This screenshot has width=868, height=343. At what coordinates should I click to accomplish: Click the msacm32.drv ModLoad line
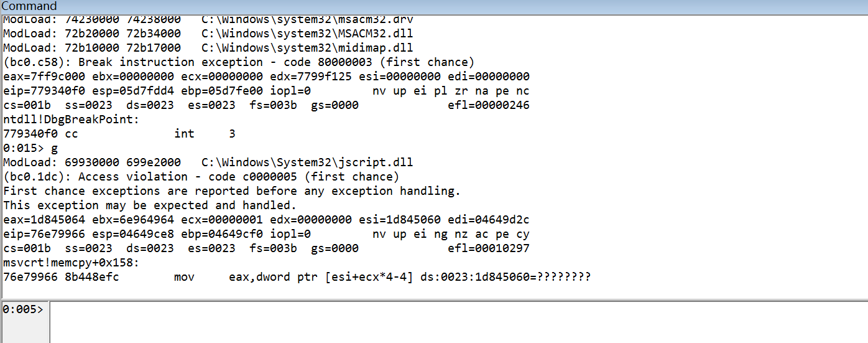[x=208, y=20]
